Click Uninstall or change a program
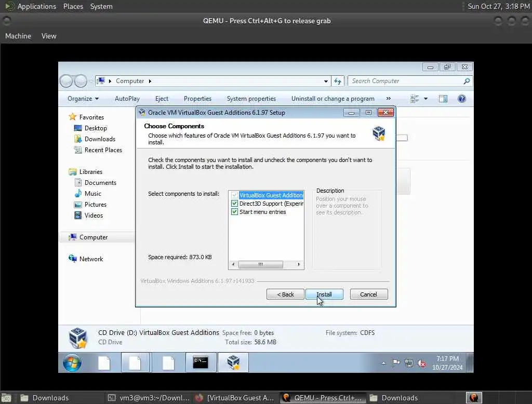This screenshot has height=404, width=532. click(333, 99)
